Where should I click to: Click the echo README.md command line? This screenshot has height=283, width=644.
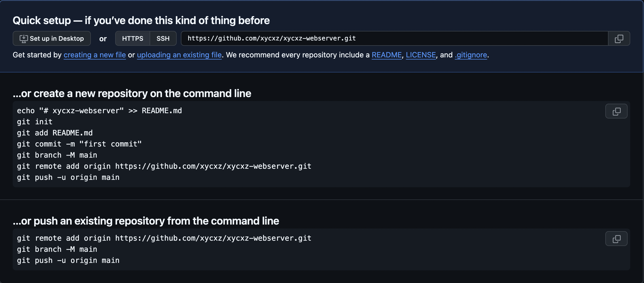pyautogui.click(x=99, y=111)
